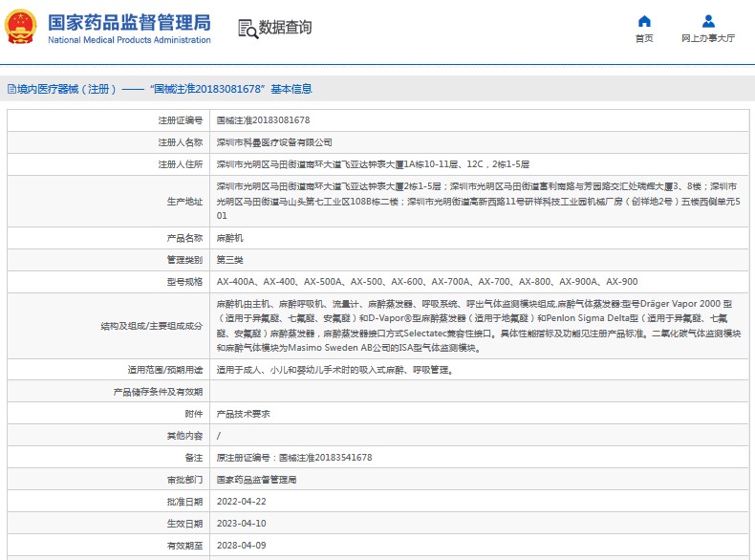755x560 pixels.
Task: Click the document icon beside 境内医疗器械（注册）
Action: tap(10, 89)
